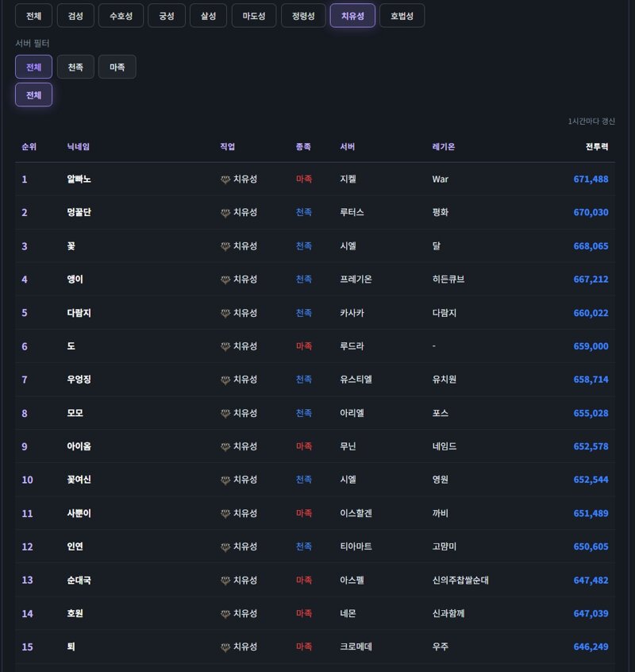635x672 pixels.
Task: Click the class icon in 앵이's row
Action: pos(225,280)
